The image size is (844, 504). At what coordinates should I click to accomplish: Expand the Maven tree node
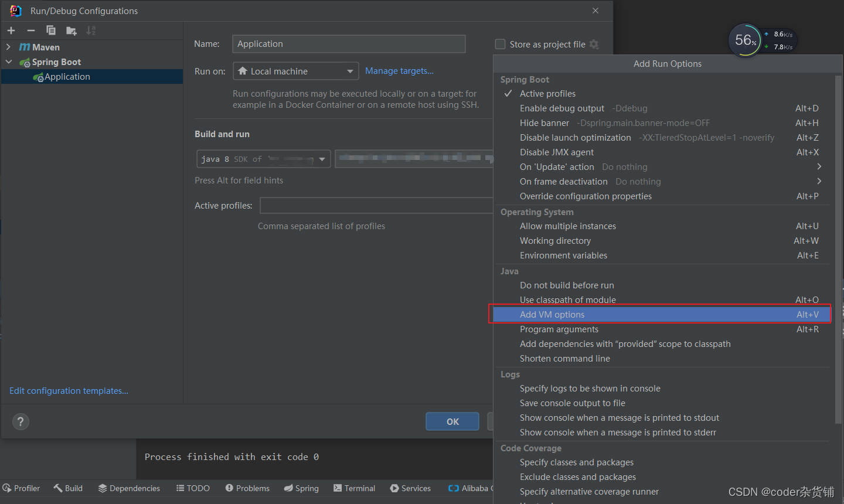coord(8,47)
